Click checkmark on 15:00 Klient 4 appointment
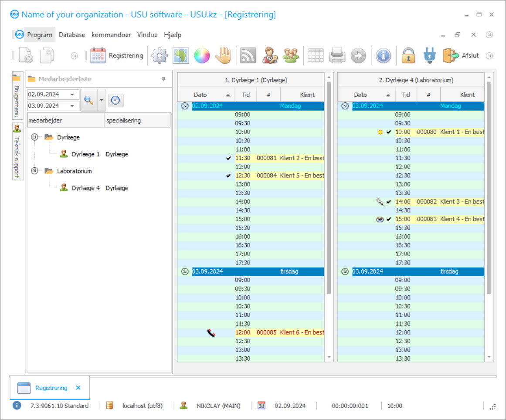The image size is (506, 420). point(388,219)
